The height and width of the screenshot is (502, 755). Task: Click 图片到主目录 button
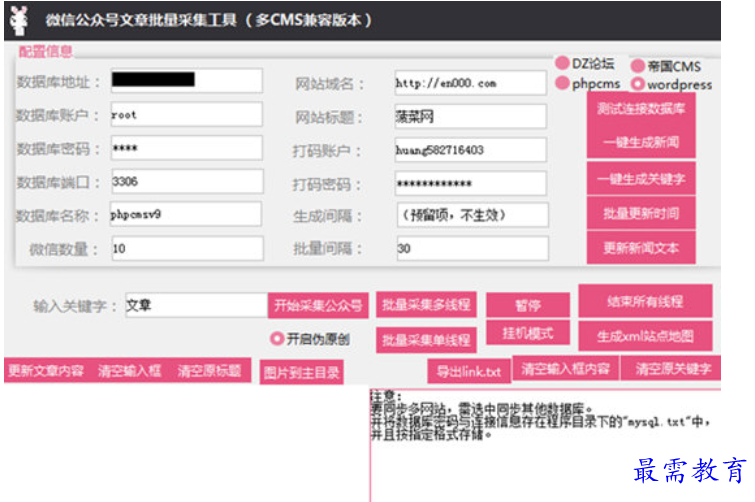(x=301, y=373)
